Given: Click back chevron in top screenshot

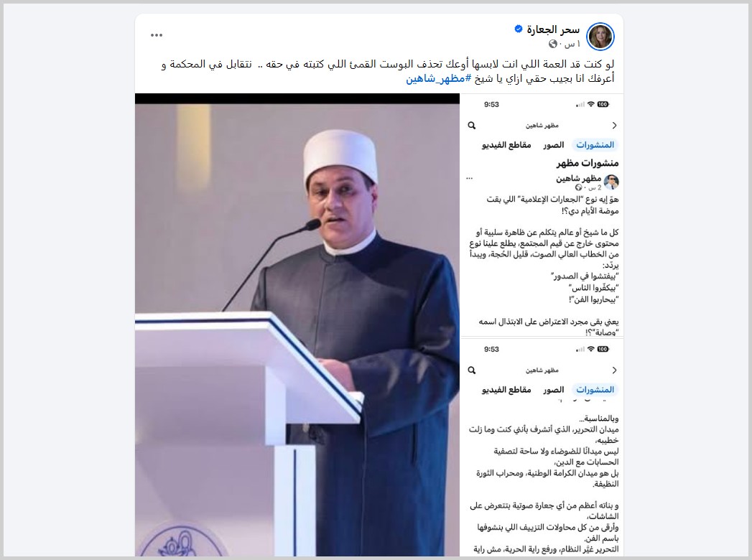Looking at the screenshot, I should [x=614, y=126].
